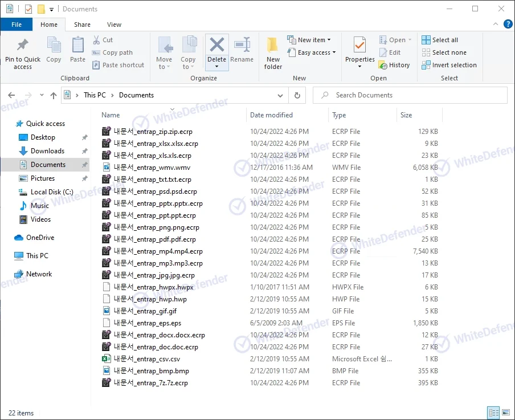The image size is (515, 420).
Task: Sort files by Date modified column
Action: (271, 115)
